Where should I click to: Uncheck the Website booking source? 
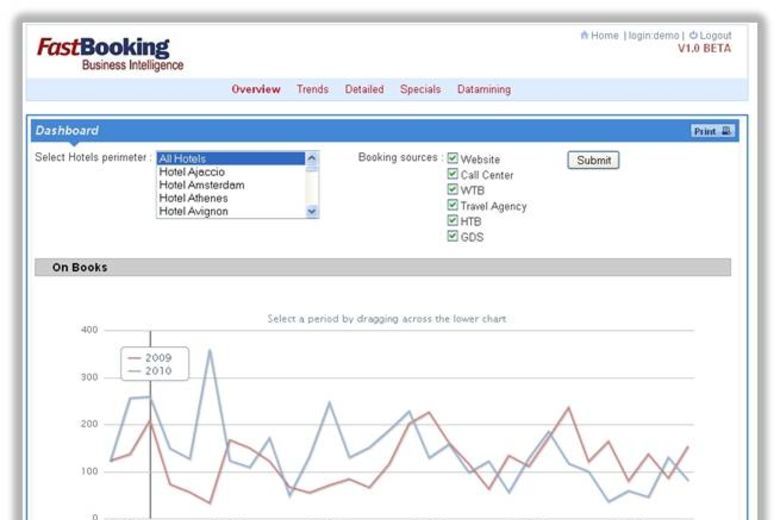[x=452, y=158]
